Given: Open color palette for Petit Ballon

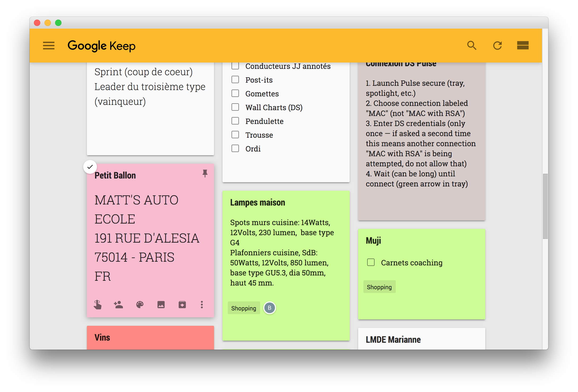Looking at the screenshot, I should pos(140,305).
